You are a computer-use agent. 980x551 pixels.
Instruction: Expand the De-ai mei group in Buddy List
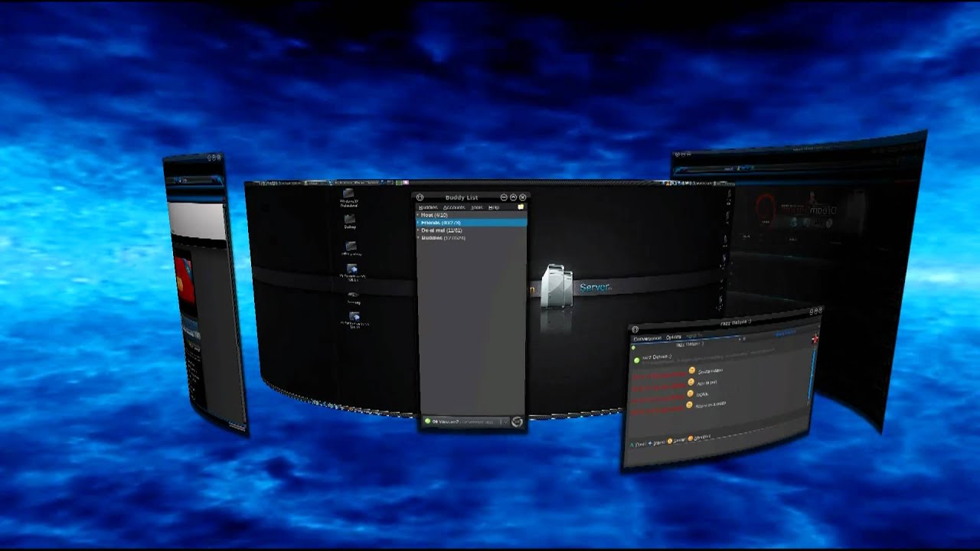(x=471, y=230)
